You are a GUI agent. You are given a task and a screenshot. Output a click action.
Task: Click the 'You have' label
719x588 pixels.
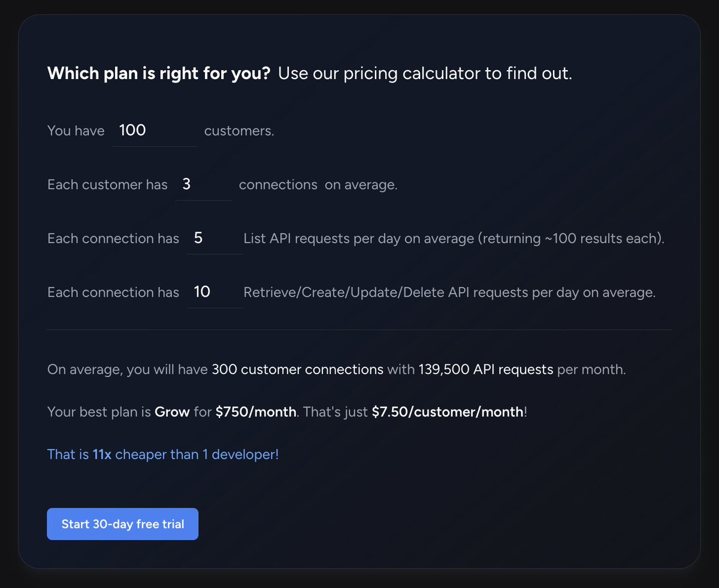(76, 131)
